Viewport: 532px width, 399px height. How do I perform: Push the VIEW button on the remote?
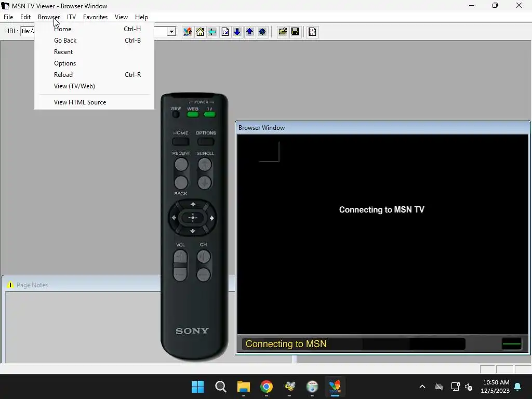pos(176,114)
